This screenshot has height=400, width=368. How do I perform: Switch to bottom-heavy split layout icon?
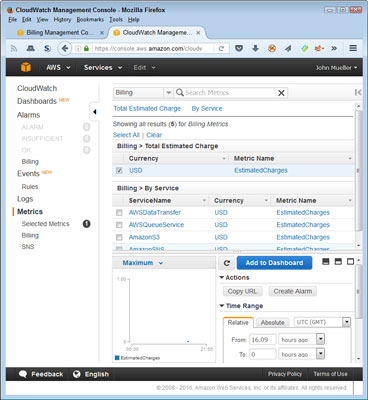[326, 262]
